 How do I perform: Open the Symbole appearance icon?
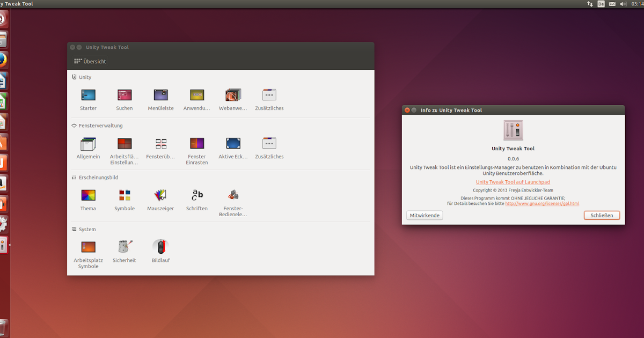coord(124,195)
